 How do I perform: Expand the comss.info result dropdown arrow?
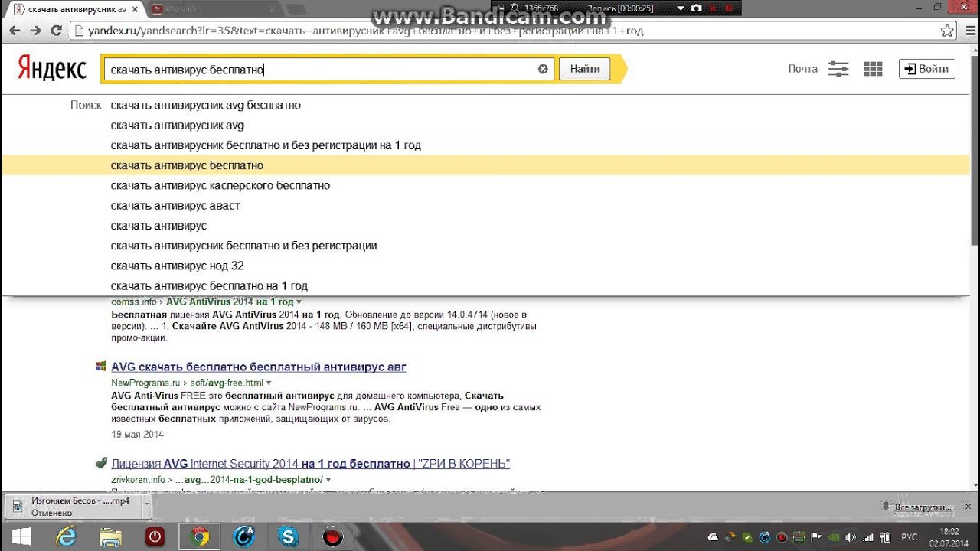pos(299,302)
